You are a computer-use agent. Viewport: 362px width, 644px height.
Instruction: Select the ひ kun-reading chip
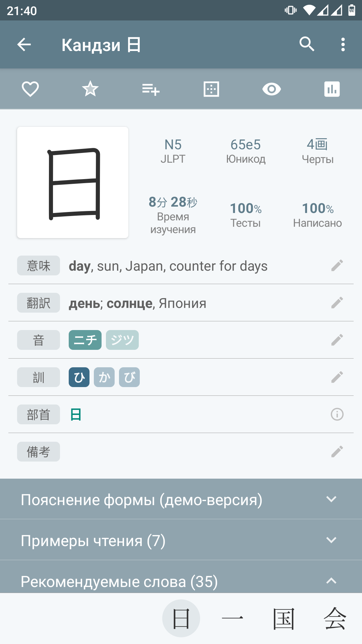(79, 377)
